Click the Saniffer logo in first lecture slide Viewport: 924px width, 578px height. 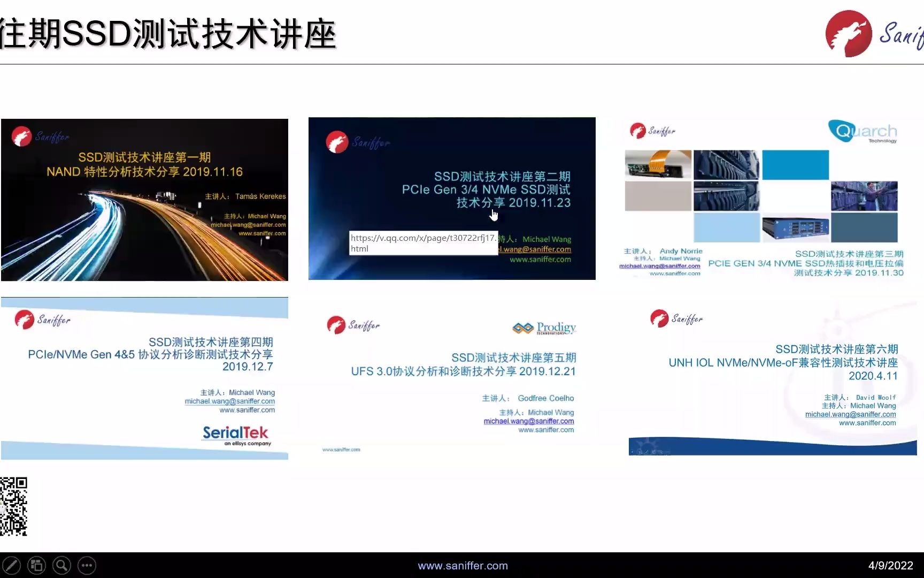coord(40,136)
